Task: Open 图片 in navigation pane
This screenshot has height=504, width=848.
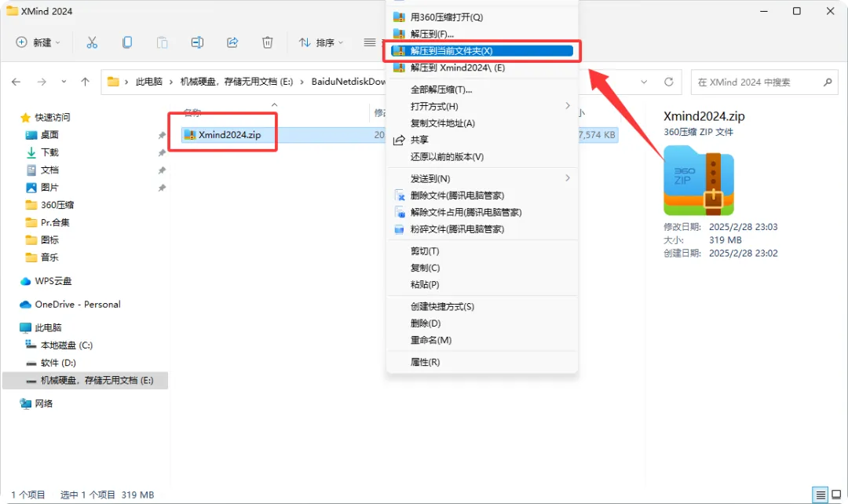Action: click(42, 187)
